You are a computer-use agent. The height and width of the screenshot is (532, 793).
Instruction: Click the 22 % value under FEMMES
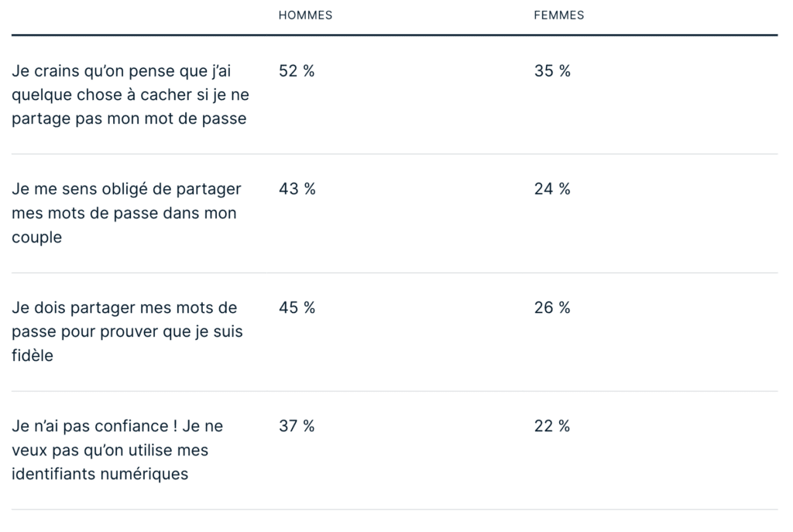(x=552, y=426)
